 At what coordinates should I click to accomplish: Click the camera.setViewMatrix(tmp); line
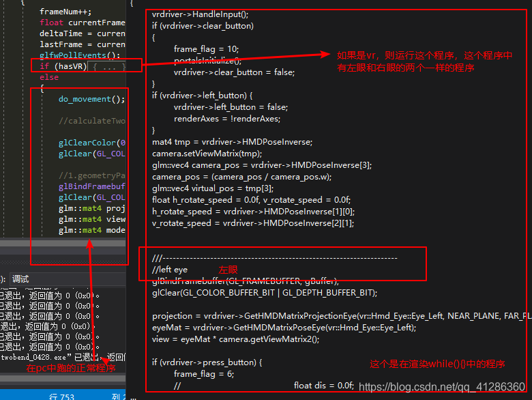[207, 154]
